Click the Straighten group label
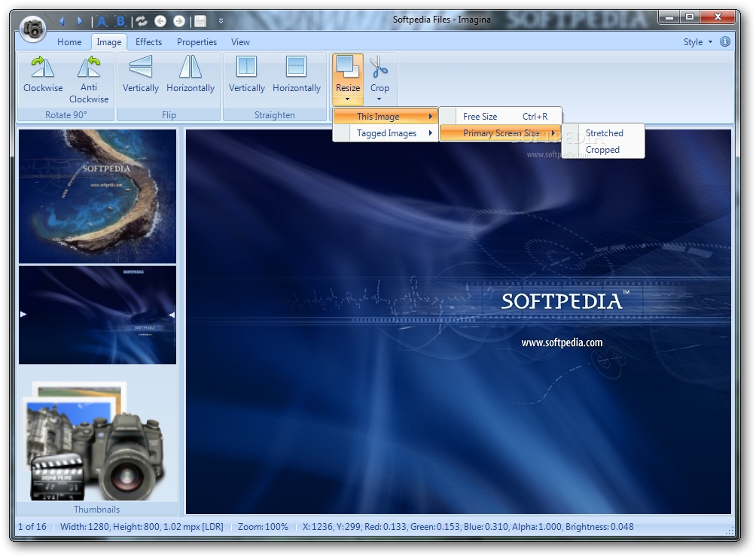756x557 pixels. pos(275,114)
